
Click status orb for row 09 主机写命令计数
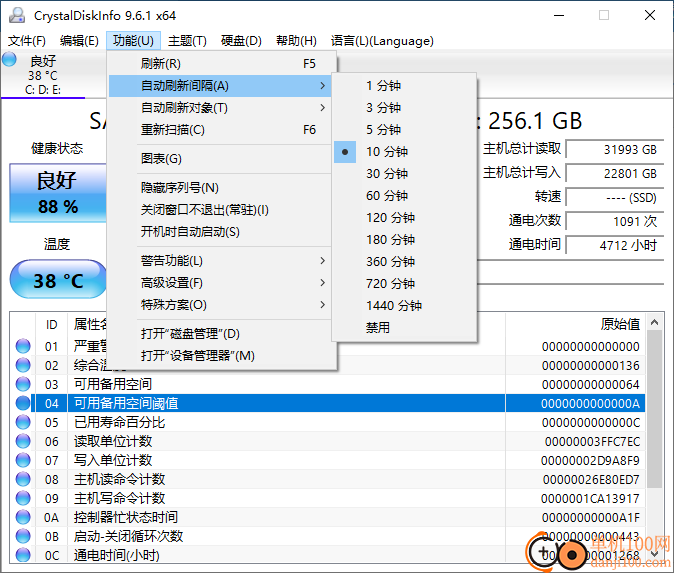point(23,498)
